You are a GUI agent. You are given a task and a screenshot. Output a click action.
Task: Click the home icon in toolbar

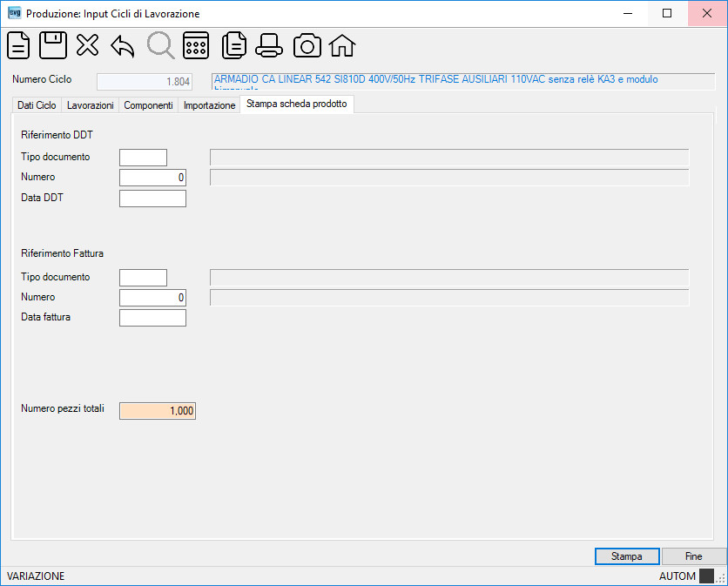pyautogui.click(x=342, y=45)
